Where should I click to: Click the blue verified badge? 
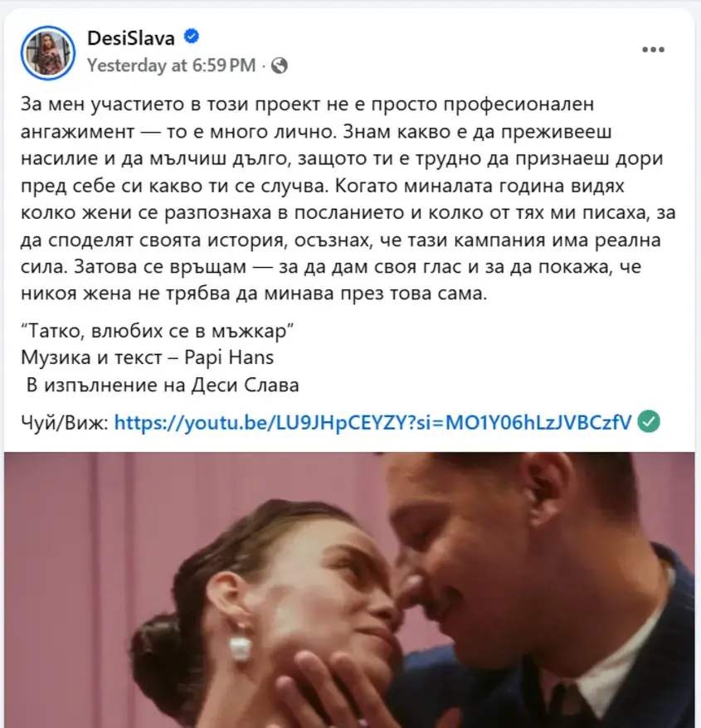[192, 36]
